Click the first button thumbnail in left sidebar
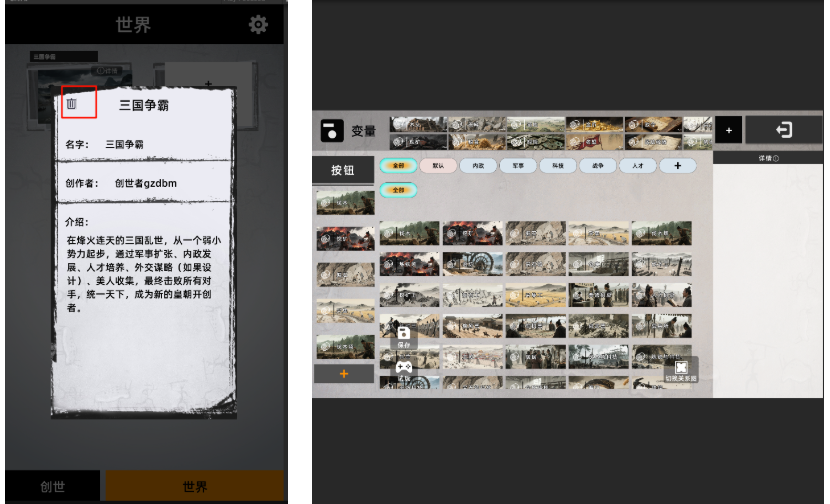 (x=344, y=201)
